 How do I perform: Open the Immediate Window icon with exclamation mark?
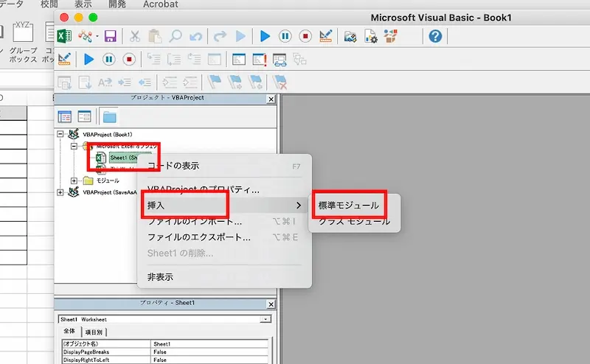pos(260,60)
